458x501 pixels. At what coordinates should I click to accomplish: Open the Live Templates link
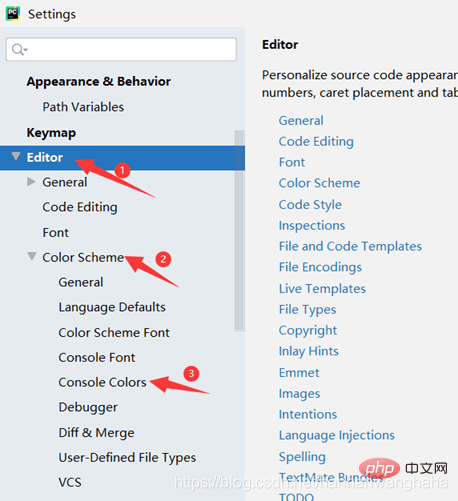[322, 288]
